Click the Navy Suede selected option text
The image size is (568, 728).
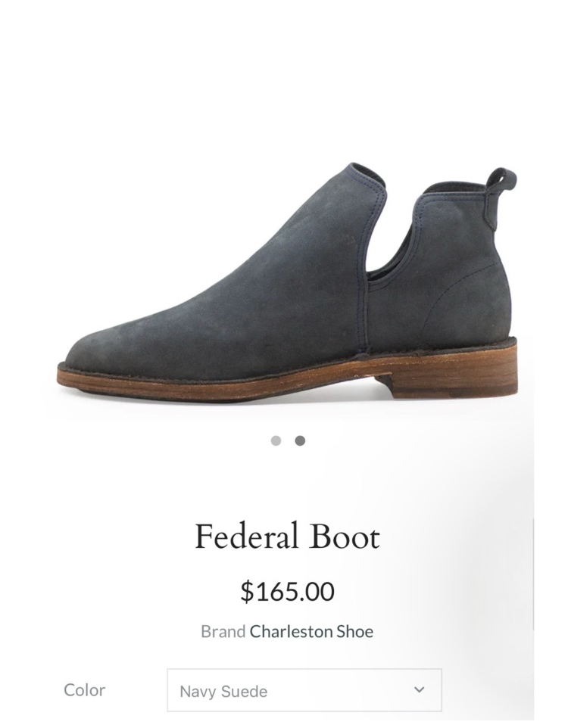pos(223,692)
